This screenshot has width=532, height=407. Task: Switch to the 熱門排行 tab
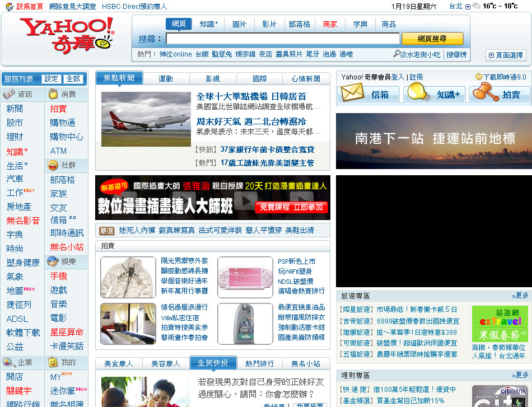(x=260, y=363)
